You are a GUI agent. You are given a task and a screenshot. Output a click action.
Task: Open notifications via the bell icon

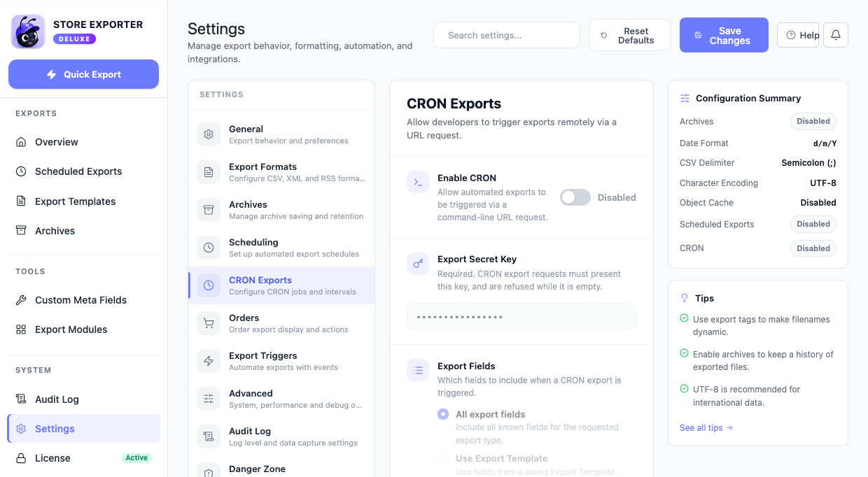pyautogui.click(x=836, y=35)
